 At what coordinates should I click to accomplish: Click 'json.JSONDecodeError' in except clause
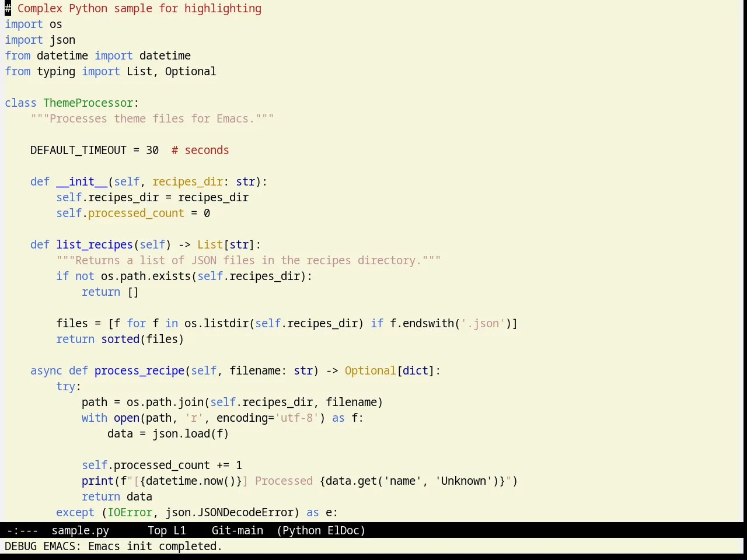point(229,512)
